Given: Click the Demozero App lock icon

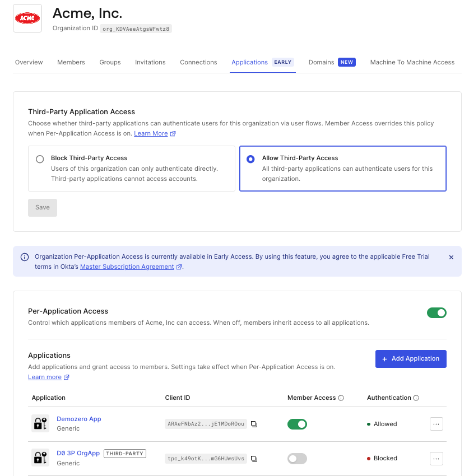Looking at the screenshot, I should (40, 423).
